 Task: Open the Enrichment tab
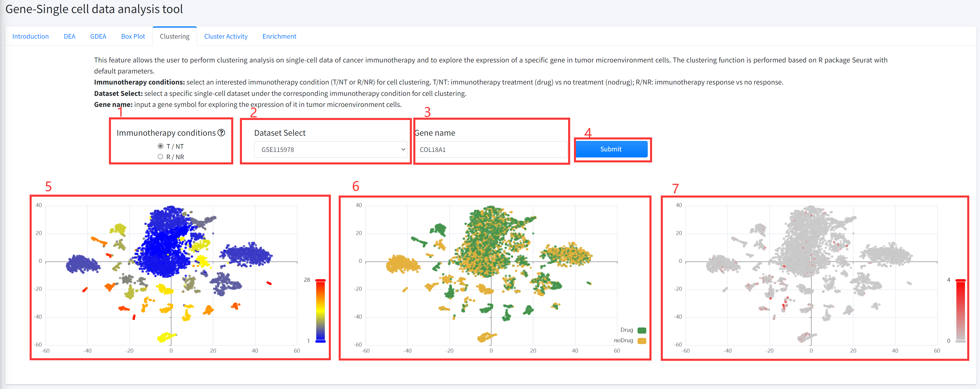click(279, 36)
